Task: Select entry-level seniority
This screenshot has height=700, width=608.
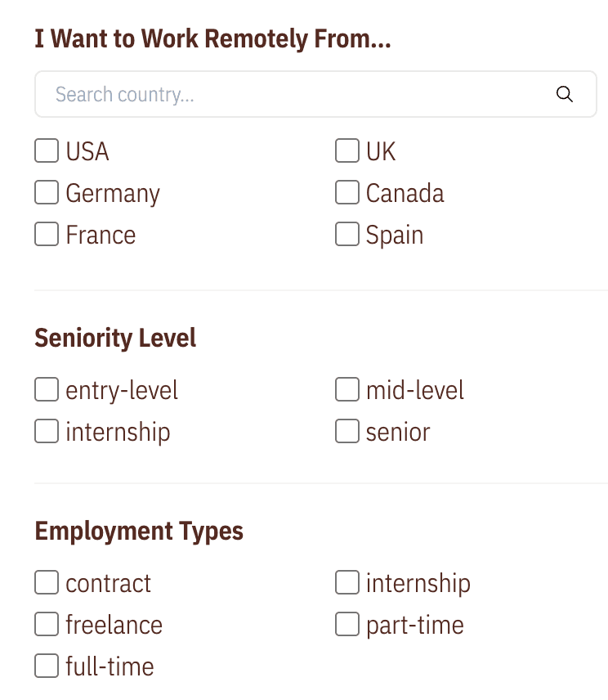Action: tap(47, 390)
